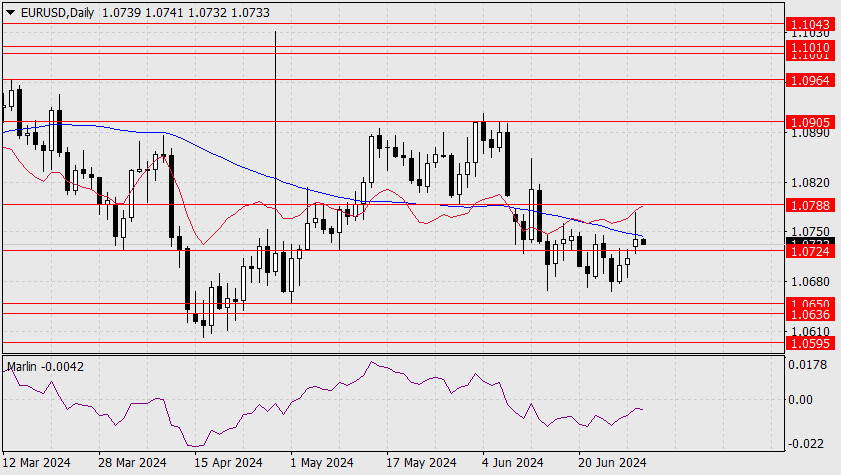Click the latest black candlestick on chart
The image size is (841, 475).
[x=644, y=242]
